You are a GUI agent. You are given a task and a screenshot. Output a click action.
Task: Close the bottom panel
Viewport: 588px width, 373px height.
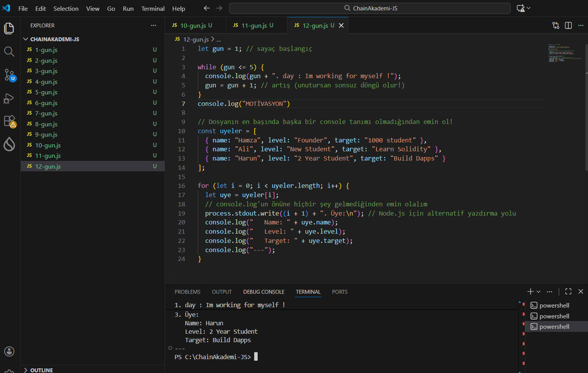tap(581, 292)
